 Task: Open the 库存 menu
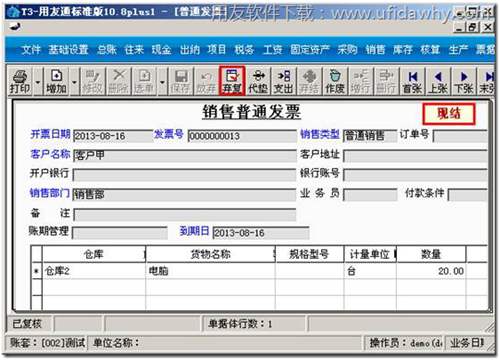point(402,50)
